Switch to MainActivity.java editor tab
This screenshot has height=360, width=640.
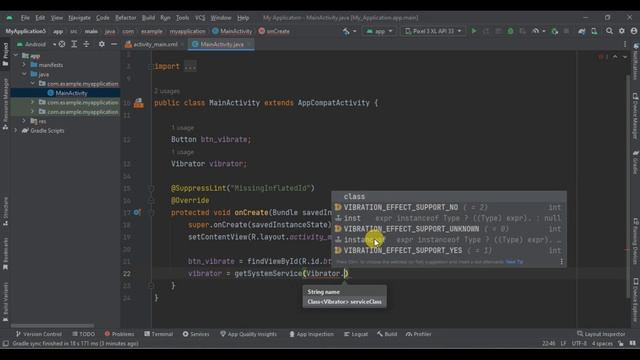[222, 44]
